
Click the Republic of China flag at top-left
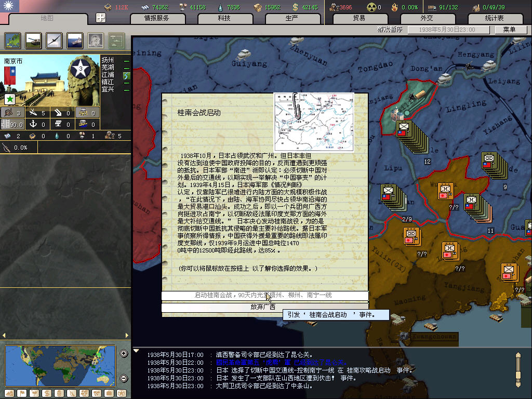pos(9,6)
